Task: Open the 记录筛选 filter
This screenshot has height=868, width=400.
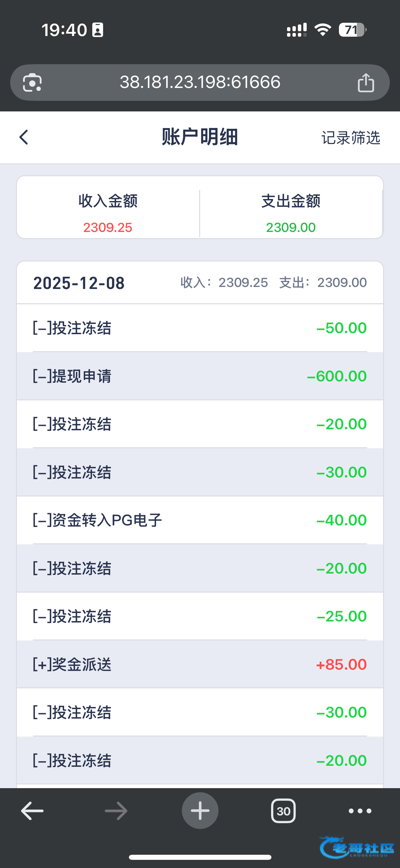Action: pyautogui.click(x=350, y=138)
